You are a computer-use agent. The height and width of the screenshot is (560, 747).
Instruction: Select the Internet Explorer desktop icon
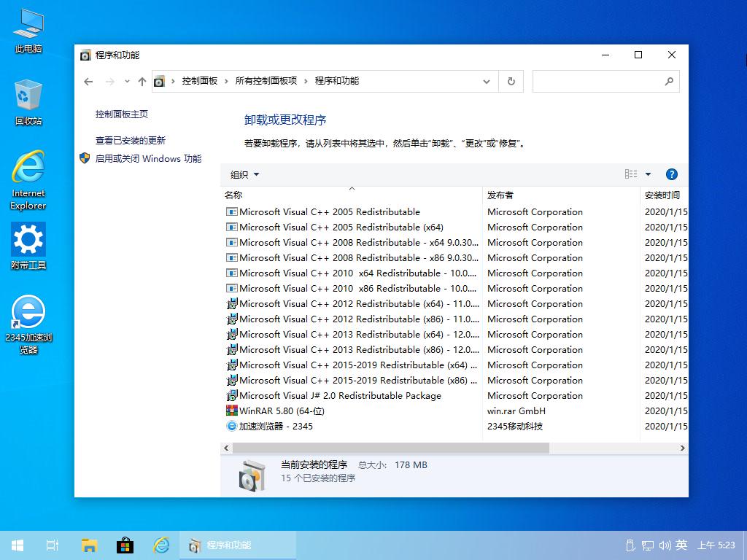(x=28, y=180)
